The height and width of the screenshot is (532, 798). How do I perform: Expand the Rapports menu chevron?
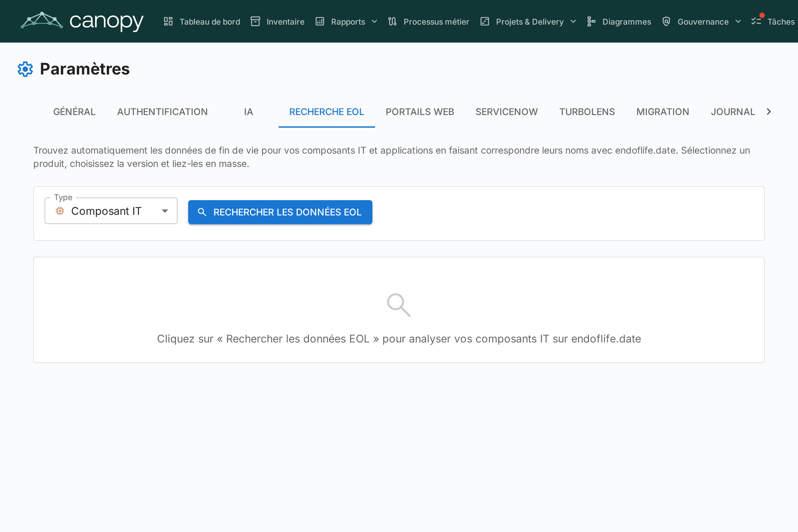pos(375,21)
